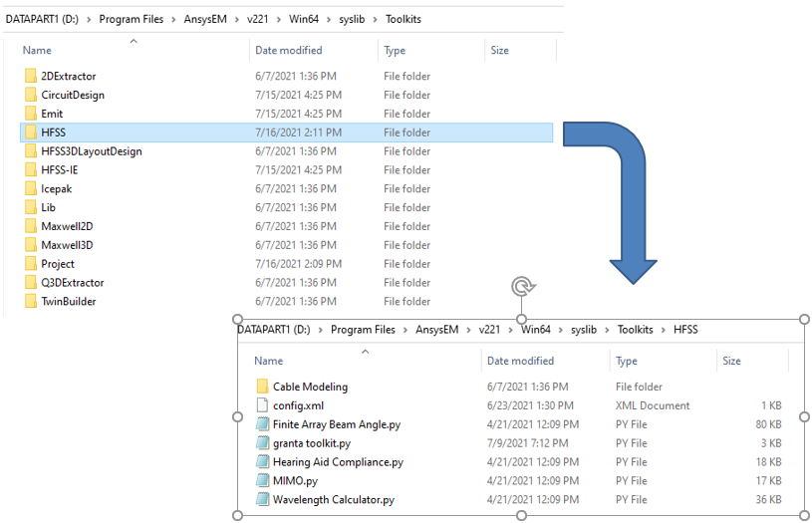Image resolution: width=812 pixels, height=523 pixels.
Task: Click the Cable Modeling folder icon
Action: coord(262,387)
